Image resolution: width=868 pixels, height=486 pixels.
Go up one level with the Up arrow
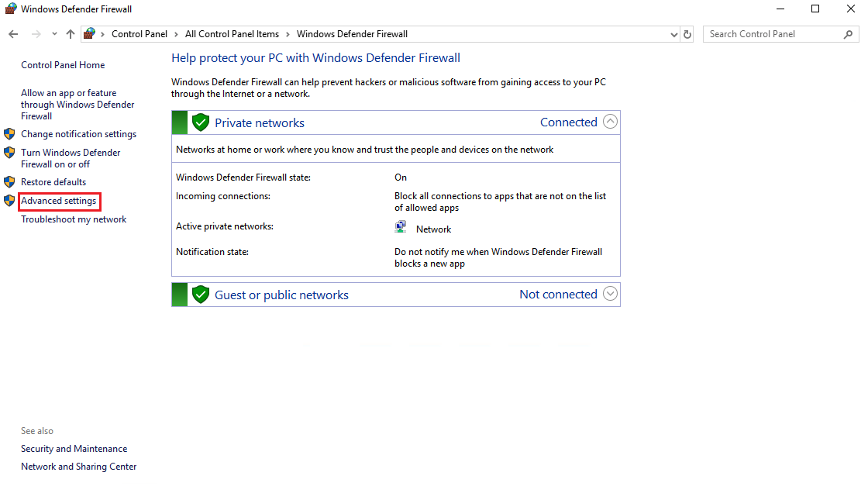pos(71,34)
